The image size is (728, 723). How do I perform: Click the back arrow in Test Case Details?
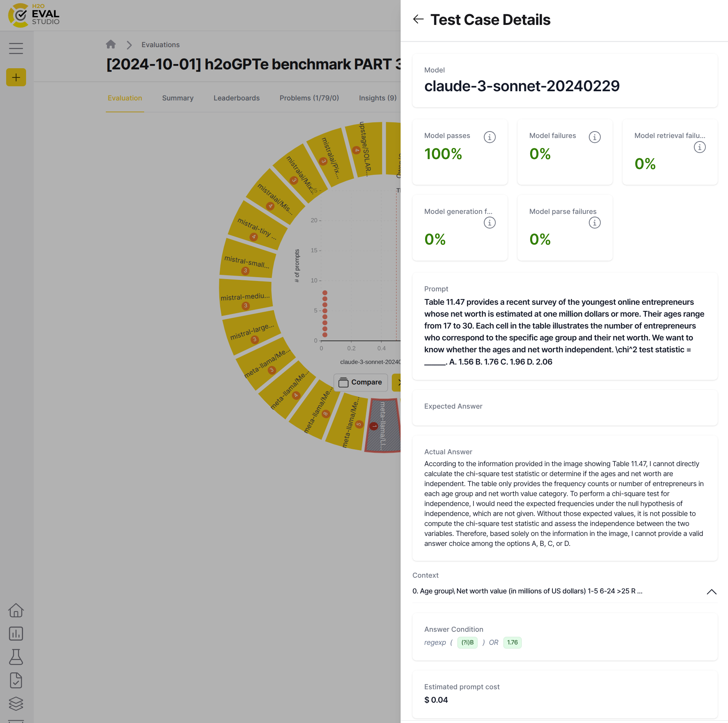[418, 19]
